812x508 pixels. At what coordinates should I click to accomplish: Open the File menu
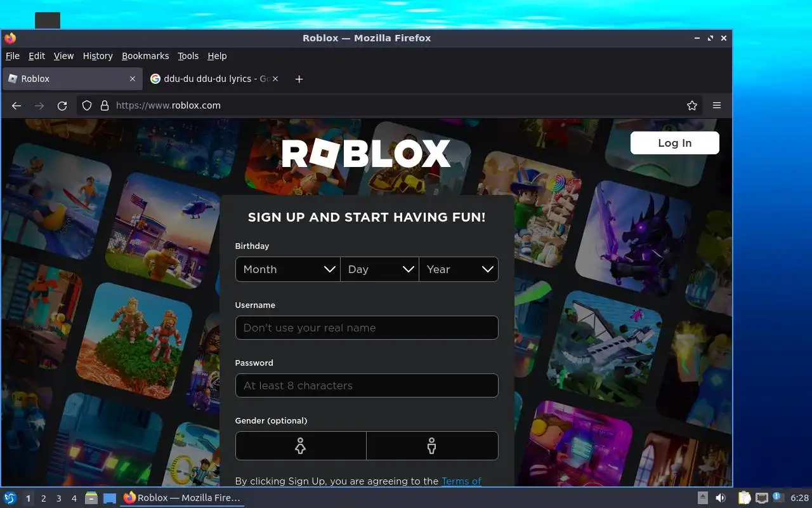tap(13, 56)
